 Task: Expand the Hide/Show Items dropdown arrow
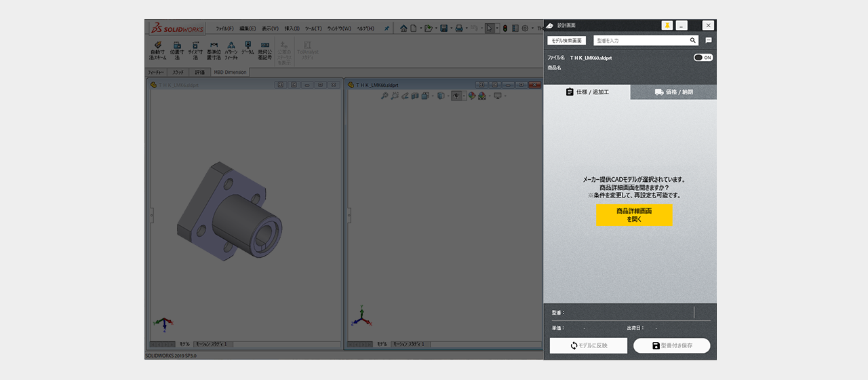(464, 96)
